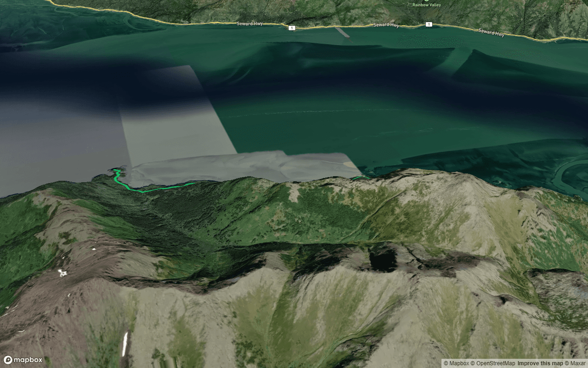Click the short green trail segment on the ridge
588x368 pixels.
click(x=361, y=178)
